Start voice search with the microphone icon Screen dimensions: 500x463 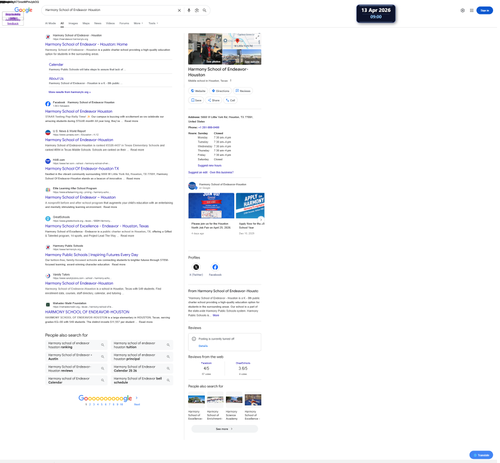click(189, 10)
